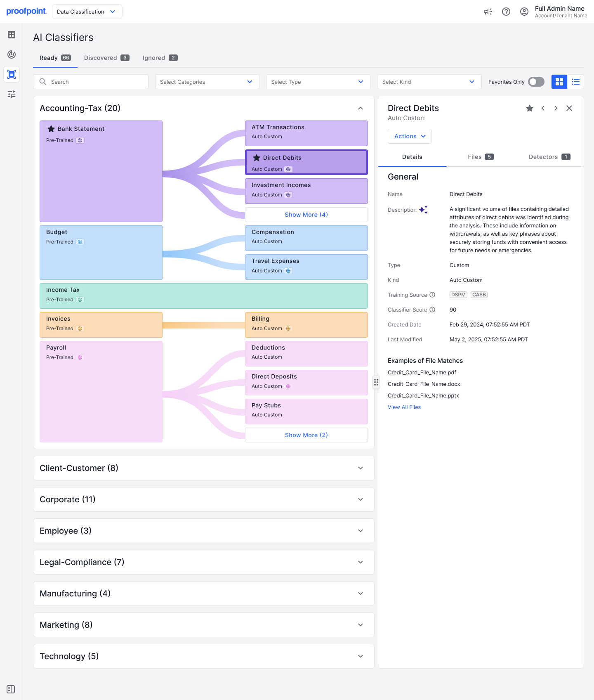The height and width of the screenshot is (700, 594).
Task: Go to next classifier with right arrow
Action: point(556,108)
